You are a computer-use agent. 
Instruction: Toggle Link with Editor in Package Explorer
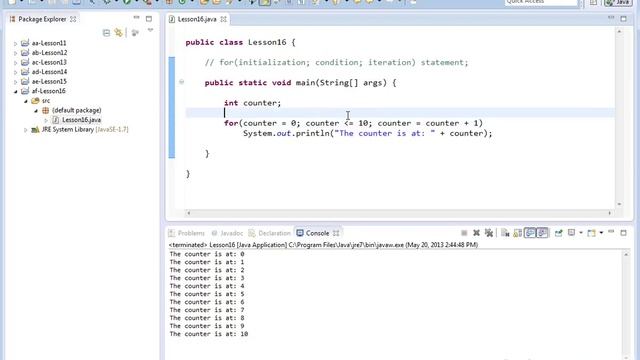click(118, 33)
